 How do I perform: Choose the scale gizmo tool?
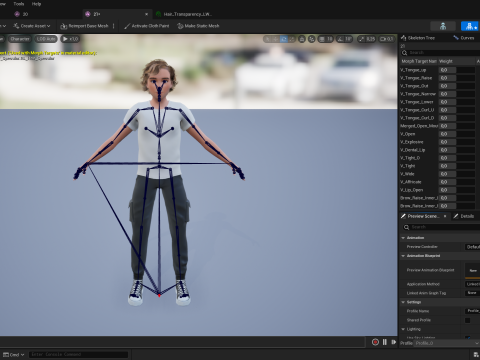292,39
